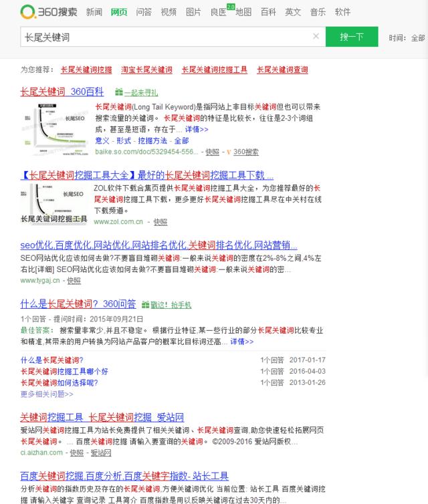The image size is (428, 504).
Task: Open the 良医 tab with the 2.0 badge
Action: 219,12
